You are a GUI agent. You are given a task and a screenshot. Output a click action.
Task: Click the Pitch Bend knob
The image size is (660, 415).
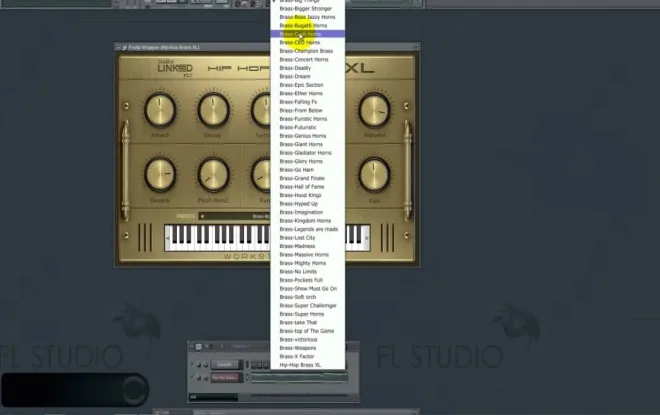tap(213, 174)
